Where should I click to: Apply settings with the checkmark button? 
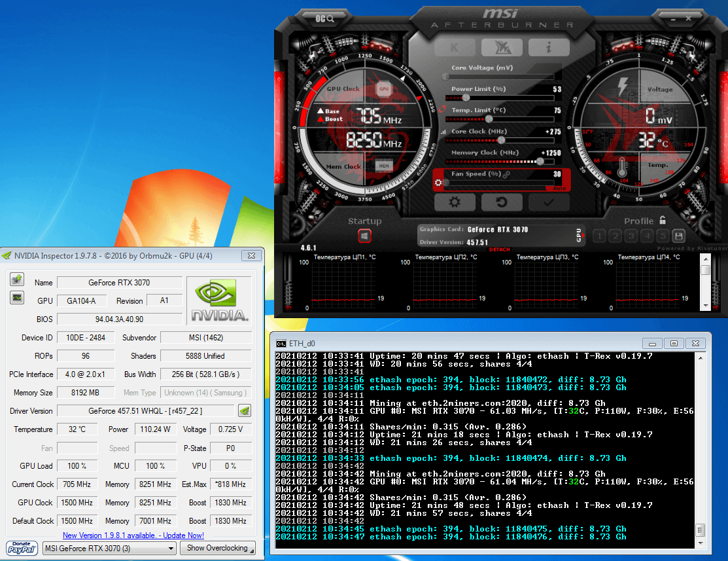click(549, 202)
